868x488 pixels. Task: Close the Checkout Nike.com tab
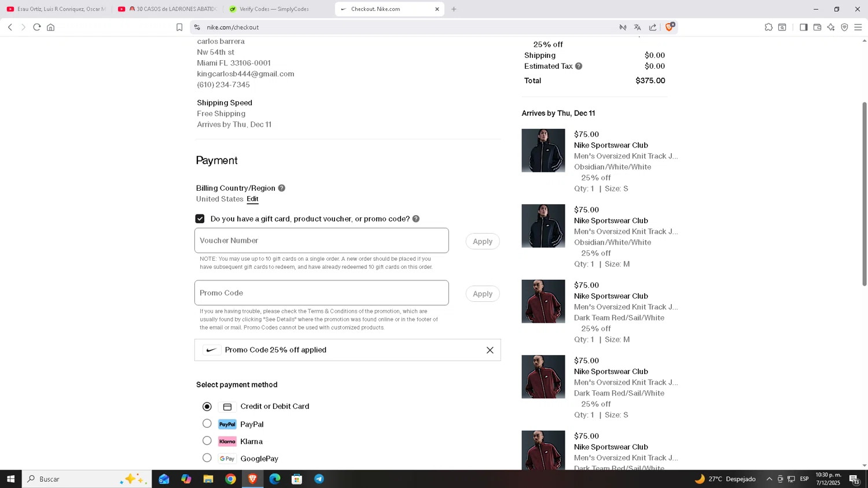pos(437,9)
